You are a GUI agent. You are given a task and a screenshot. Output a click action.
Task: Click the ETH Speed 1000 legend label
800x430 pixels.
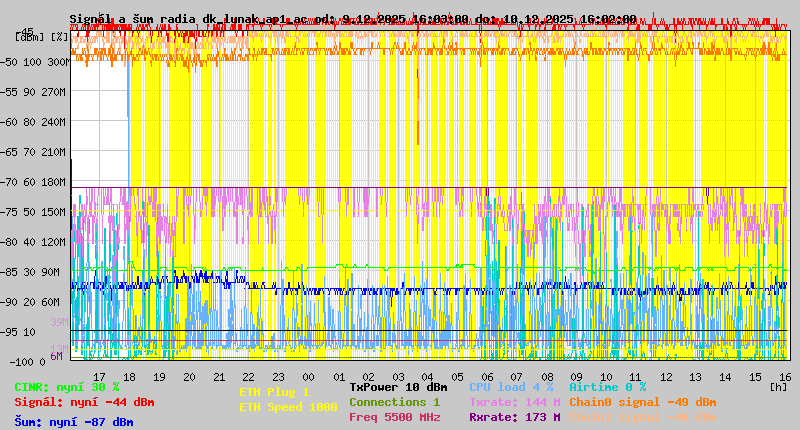click(x=288, y=407)
